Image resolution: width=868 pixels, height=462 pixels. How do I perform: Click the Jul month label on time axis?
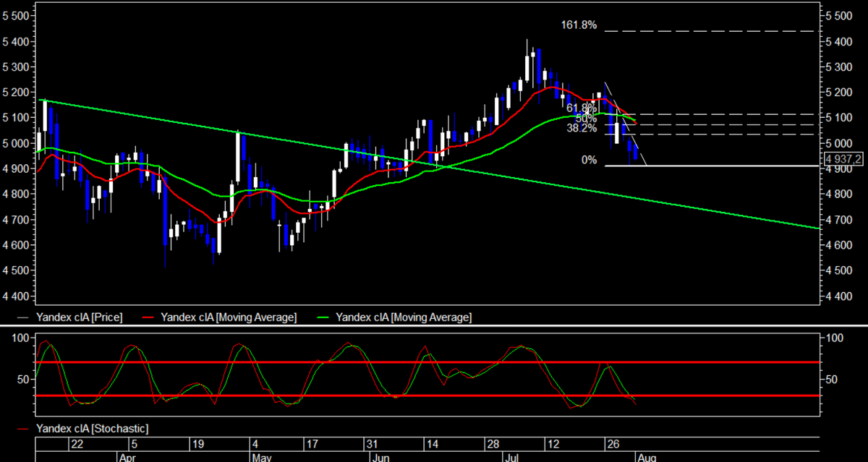click(x=511, y=458)
